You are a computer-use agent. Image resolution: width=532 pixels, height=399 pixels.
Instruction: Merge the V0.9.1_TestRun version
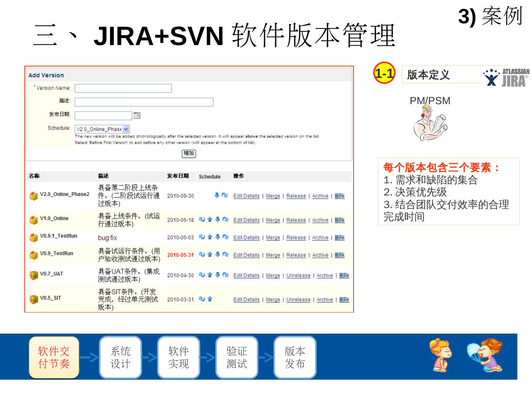point(273,238)
